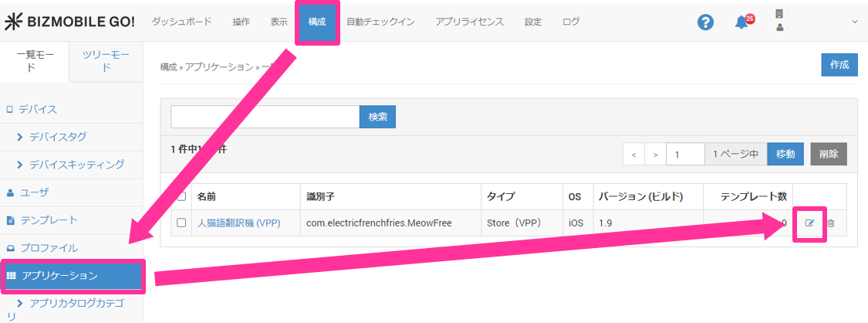Click the edit icon for 人猫語翻訳機 row
The height and width of the screenshot is (323, 868).
pyautogui.click(x=809, y=223)
